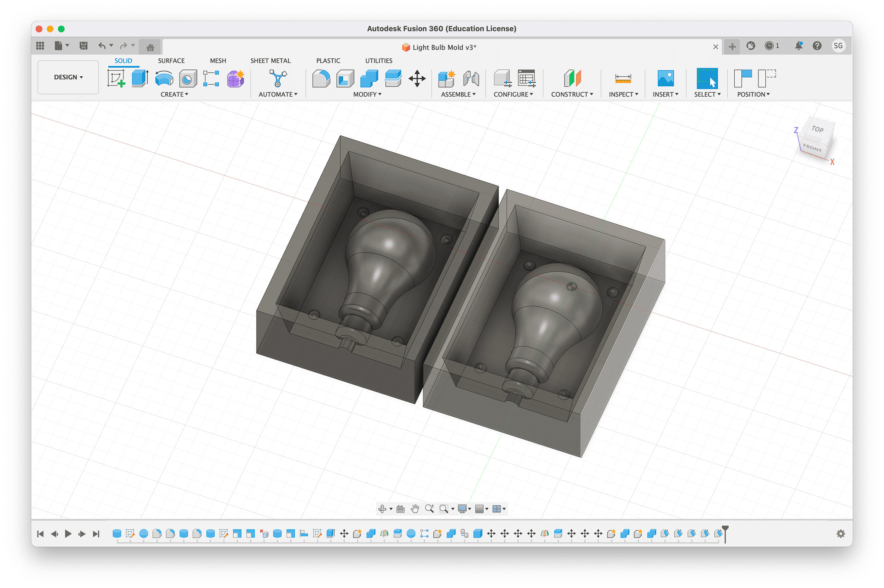
Task: Select the Fillet tool
Action: coord(321,79)
